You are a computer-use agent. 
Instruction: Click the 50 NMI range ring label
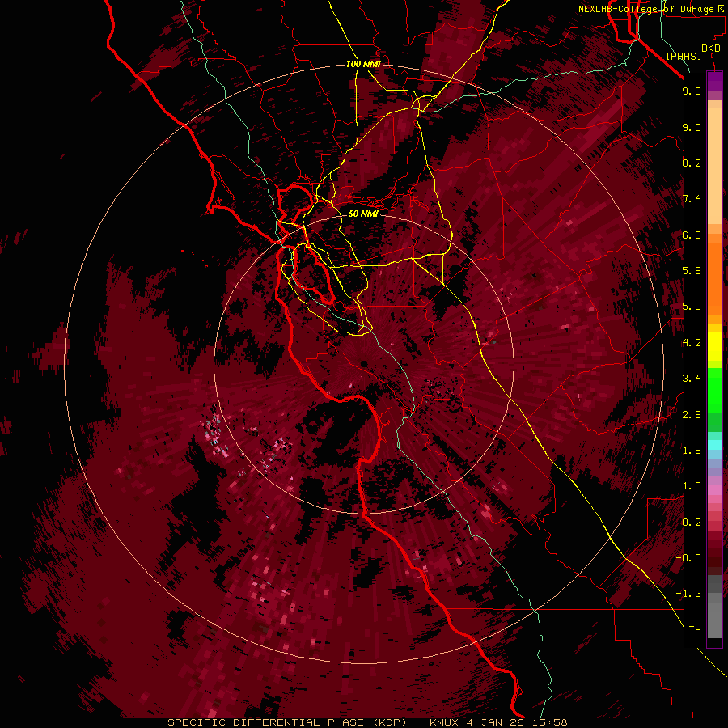point(363,214)
